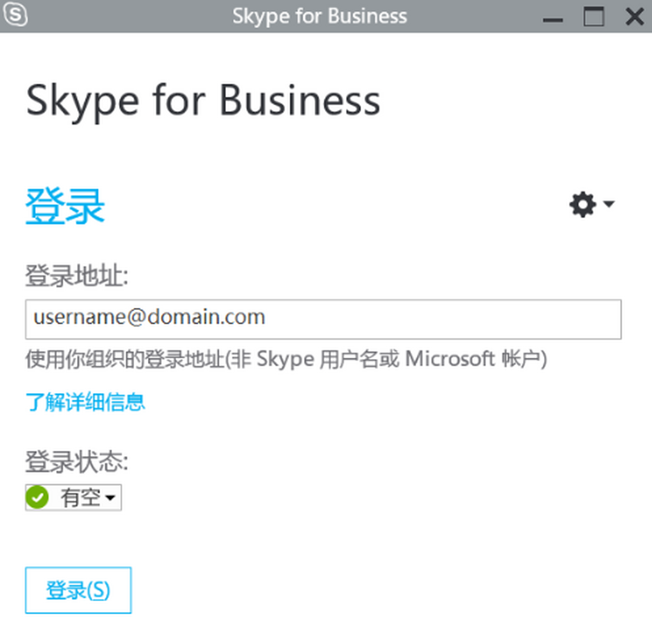Focus the username@domain.com address field
Screen dimensions: 652x644
coord(323,319)
